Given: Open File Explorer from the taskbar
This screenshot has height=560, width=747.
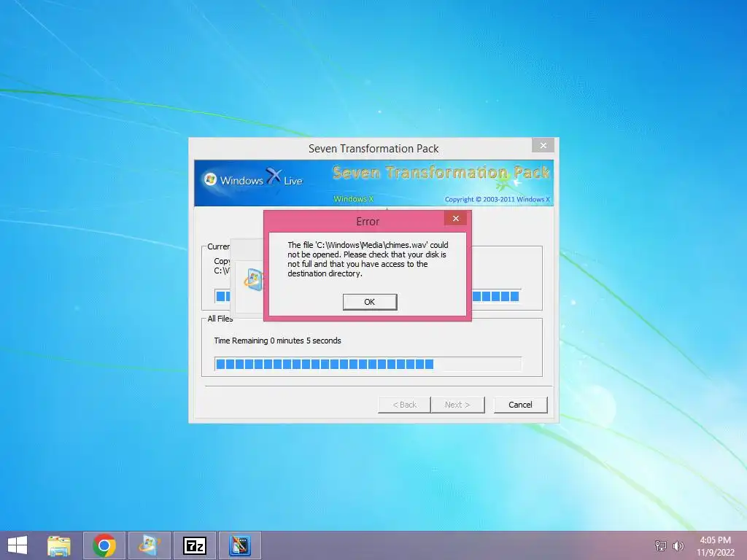Looking at the screenshot, I should pos(59,545).
